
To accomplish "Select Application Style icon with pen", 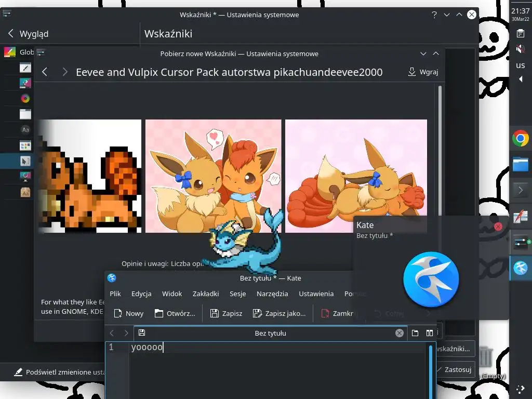I will tap(25, 68).
